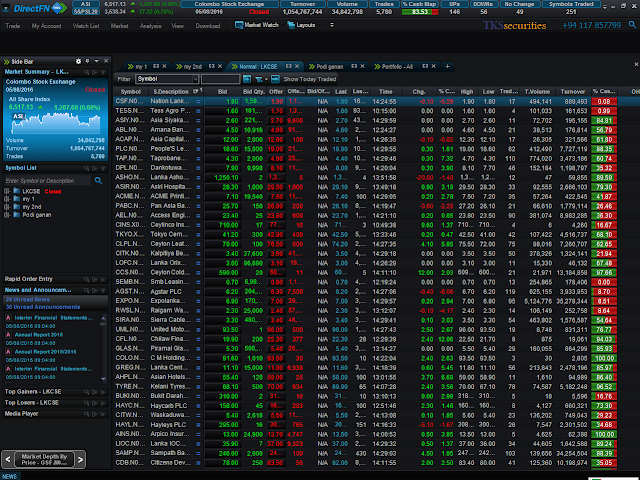The height and width of the screenshot is (480, 640).
Task: Open the Watch List menu
Action: click(x=86, y=26)
